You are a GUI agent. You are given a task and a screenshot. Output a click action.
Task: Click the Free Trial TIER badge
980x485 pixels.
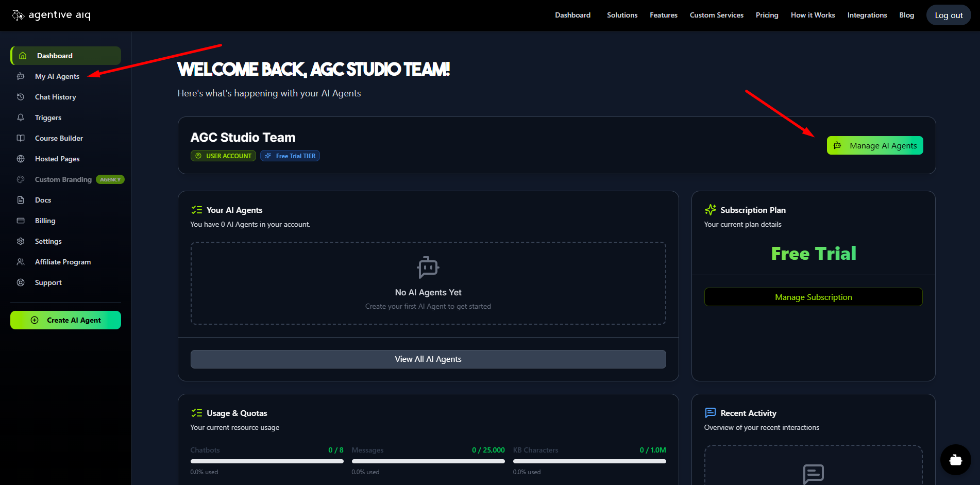(x=290, y=156)
